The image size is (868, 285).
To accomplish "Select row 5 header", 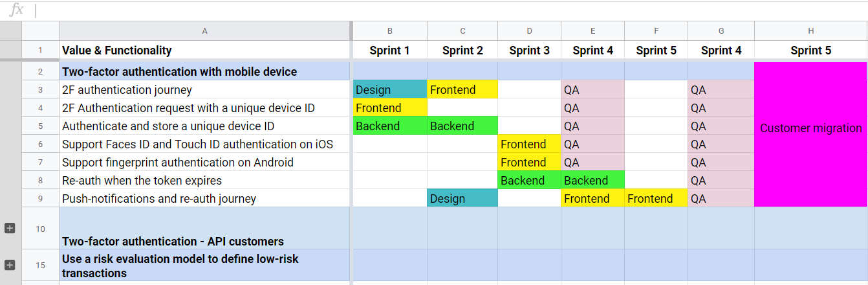I will click(40, 126).
